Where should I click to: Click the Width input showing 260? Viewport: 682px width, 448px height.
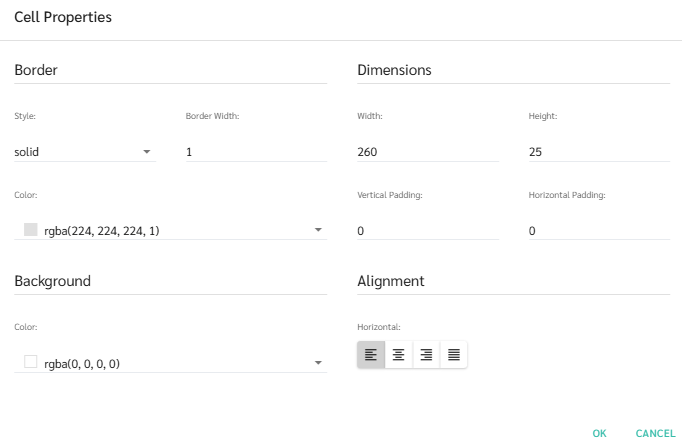[428, 152]
